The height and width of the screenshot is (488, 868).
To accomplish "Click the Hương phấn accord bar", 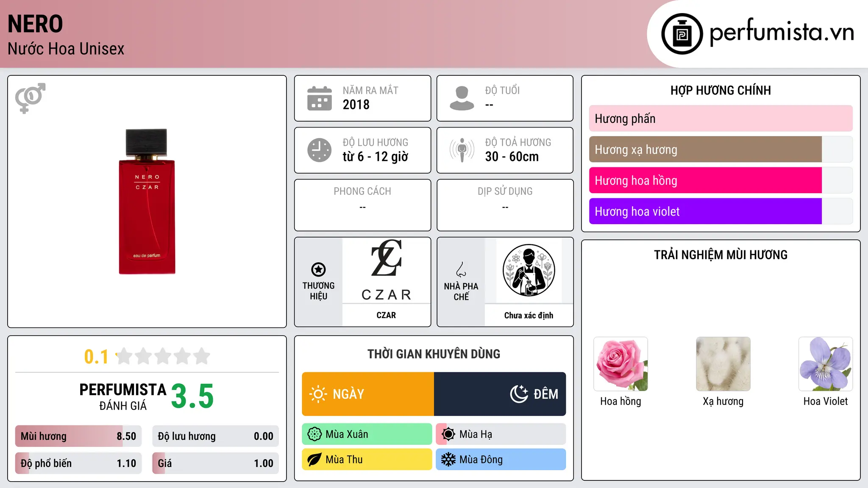I will click(x=721, y=119).
